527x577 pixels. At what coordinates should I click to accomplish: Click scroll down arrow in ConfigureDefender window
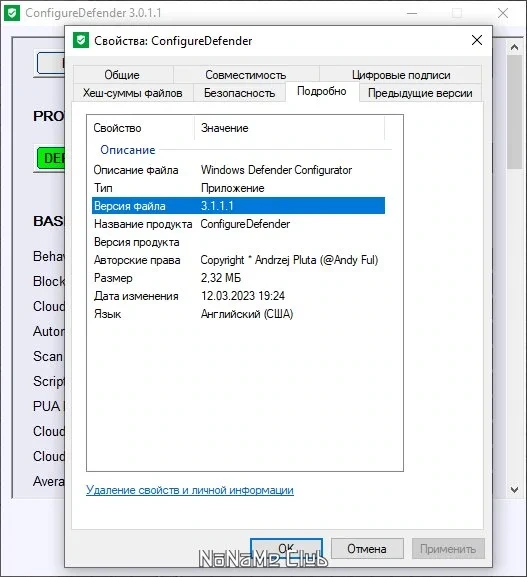click(514, 490)
